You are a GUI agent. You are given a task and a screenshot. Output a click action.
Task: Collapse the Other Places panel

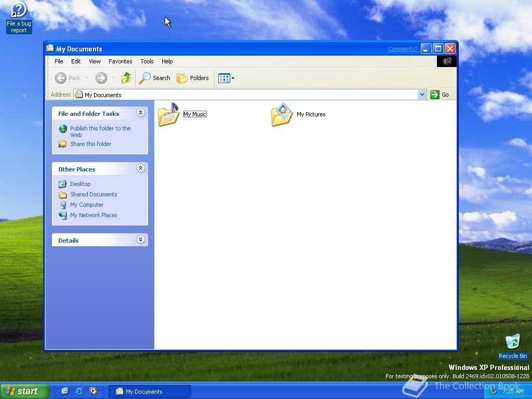[140, 168]
